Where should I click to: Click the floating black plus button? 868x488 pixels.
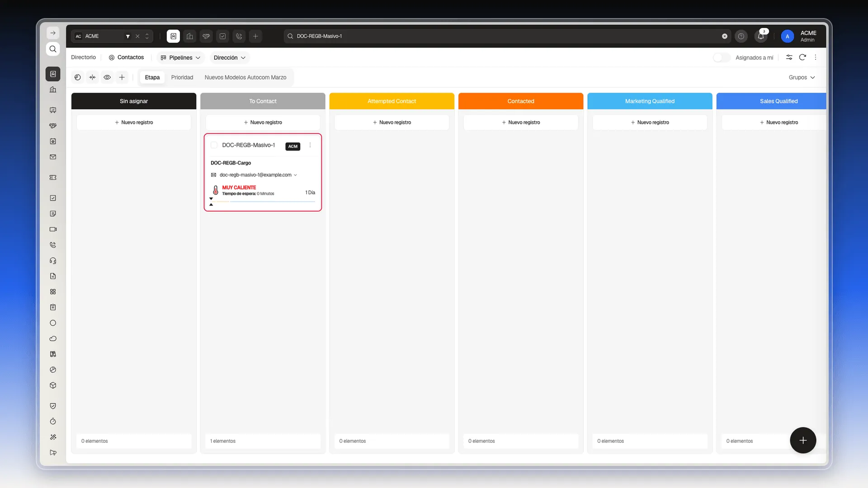pos(803,440)
